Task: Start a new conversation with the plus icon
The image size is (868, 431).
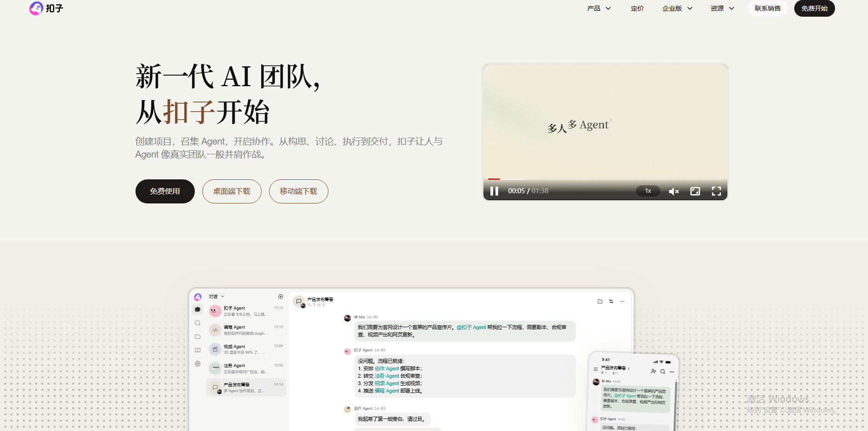Action: [x=281, y=297]
